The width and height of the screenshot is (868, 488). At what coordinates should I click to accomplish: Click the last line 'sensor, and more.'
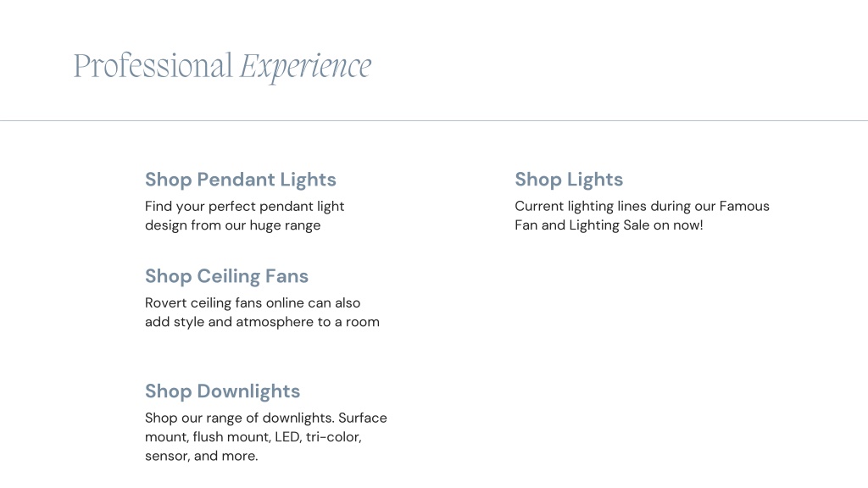tap(202, 456)
